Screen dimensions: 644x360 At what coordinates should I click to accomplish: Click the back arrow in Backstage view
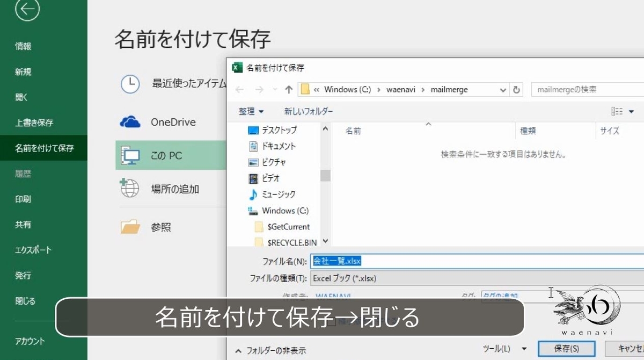[x=28, y=9]
